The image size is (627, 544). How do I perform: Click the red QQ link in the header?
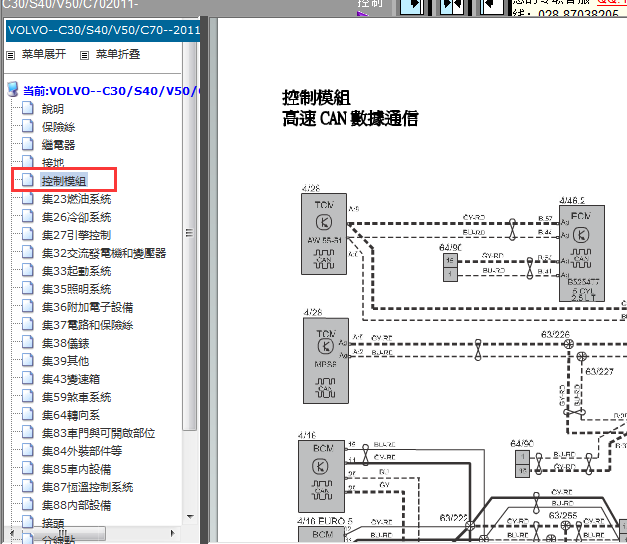(612, 2)
